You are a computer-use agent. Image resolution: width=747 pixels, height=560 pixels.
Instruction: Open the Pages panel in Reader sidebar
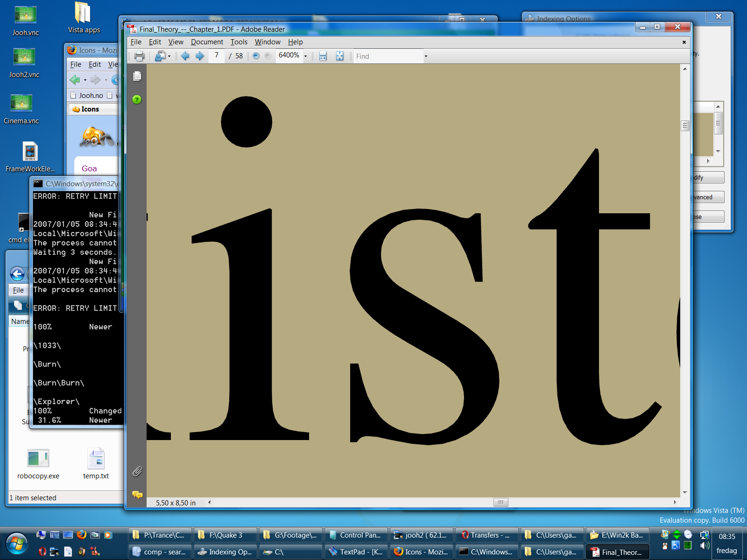click(137, 76)
